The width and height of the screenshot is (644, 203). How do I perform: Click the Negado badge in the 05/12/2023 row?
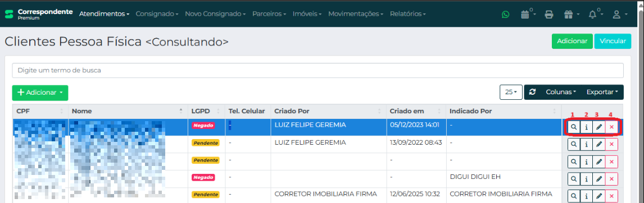tap(203, 126)
